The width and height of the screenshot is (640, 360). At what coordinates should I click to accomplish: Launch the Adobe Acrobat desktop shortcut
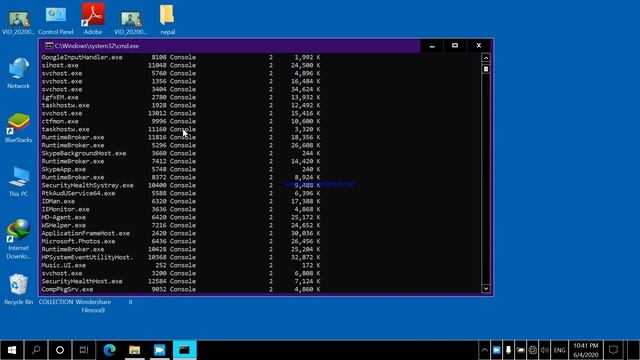93,18
